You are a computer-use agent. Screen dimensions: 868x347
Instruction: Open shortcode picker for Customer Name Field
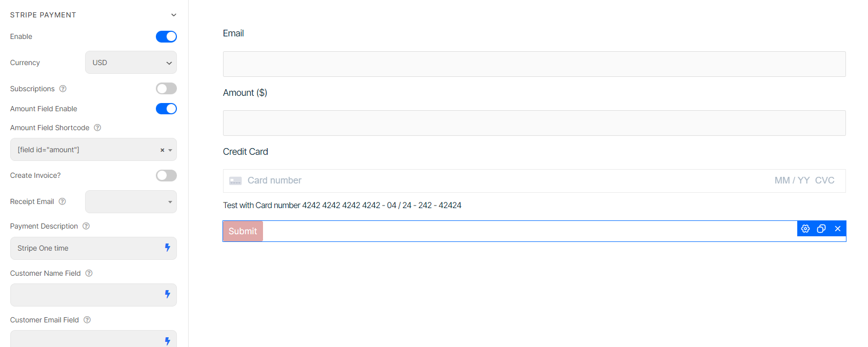click(x=167, y=294)
